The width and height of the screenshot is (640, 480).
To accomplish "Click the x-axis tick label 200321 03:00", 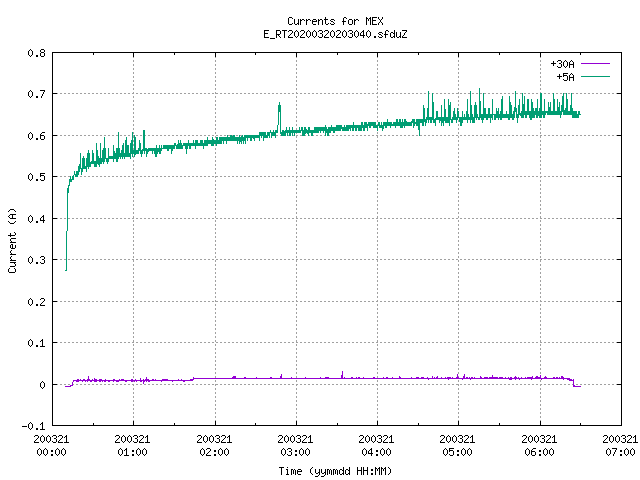I will 296,445.
